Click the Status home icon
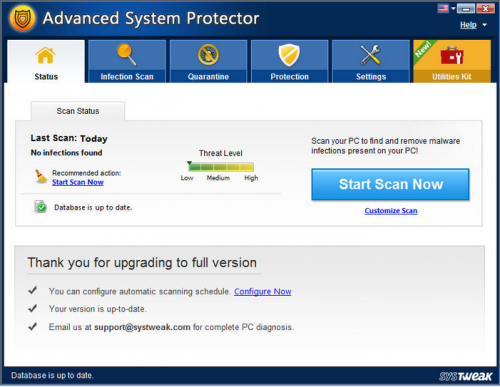 (46, 55)
